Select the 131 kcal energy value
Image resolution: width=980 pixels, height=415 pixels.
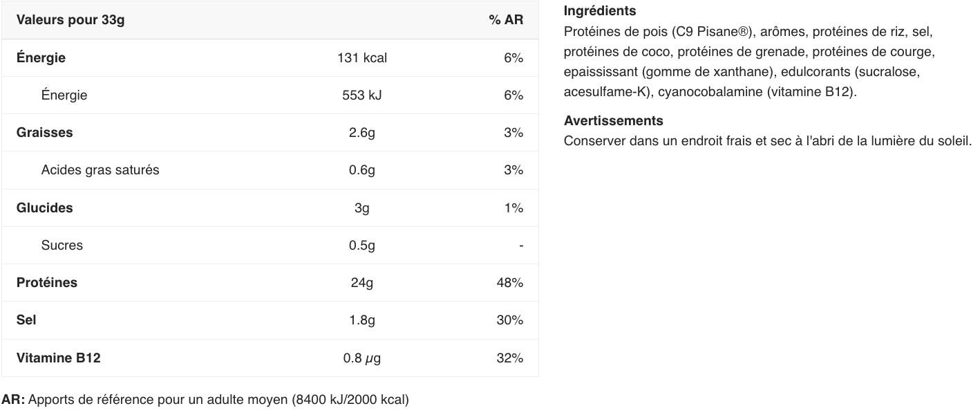(x=361, y=58)
